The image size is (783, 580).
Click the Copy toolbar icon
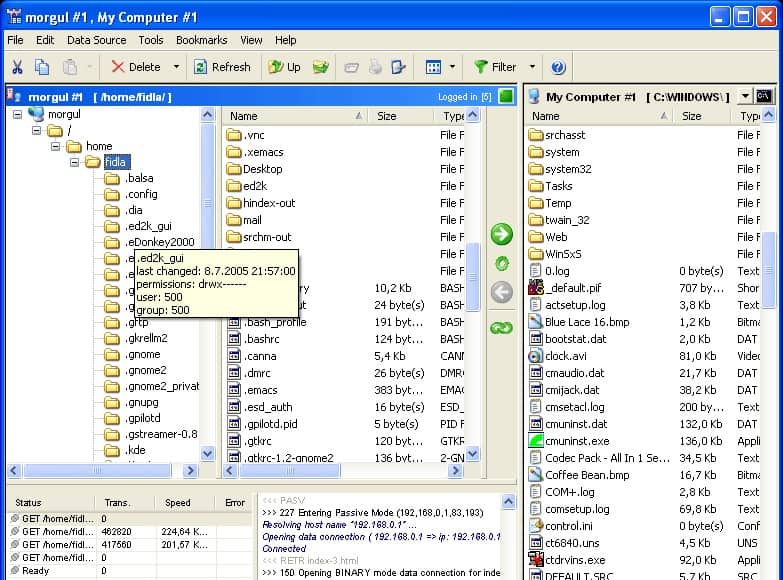coord(42,67)
